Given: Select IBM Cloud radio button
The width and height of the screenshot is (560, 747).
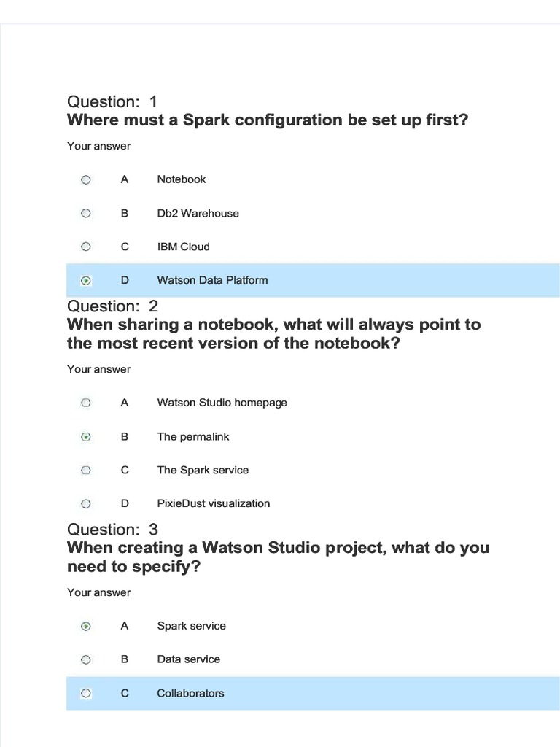Looking at the screenshot, I should click(x=86, y=247).
